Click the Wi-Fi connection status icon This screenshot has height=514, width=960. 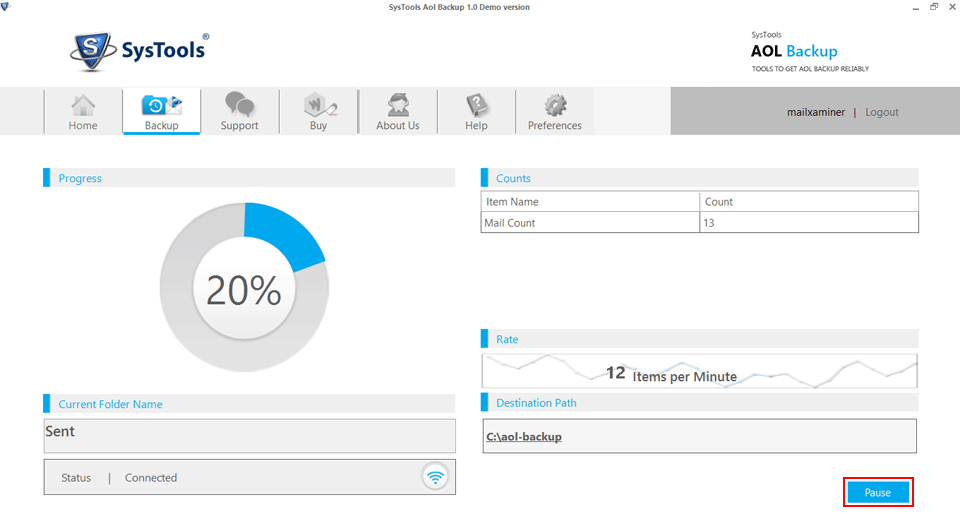(435, 477)
